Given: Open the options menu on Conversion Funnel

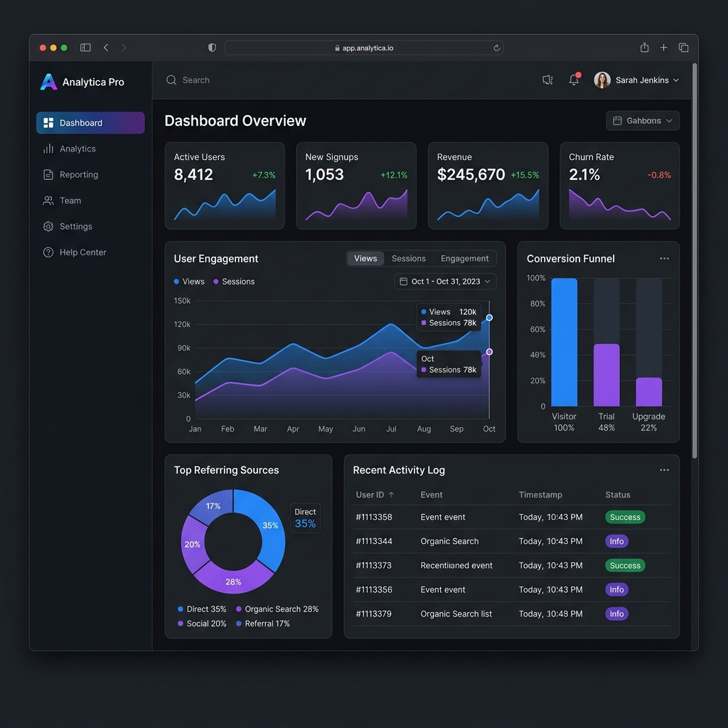Looking at the screenshot, I should pyautogui.click(x=665, y=259).
